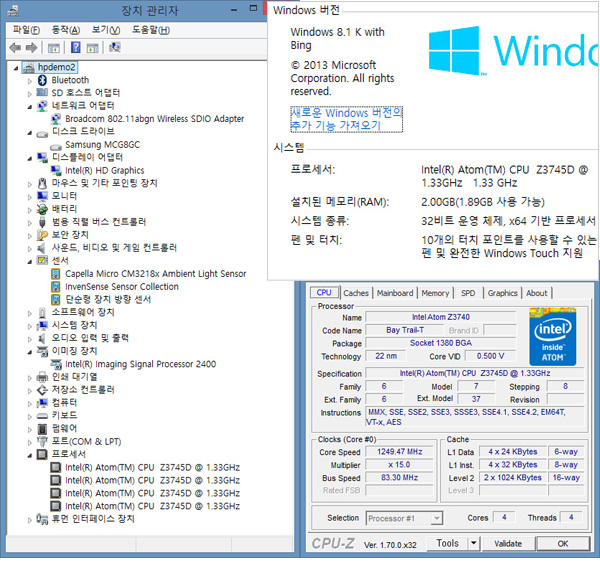This screenshot has height=562, width=600.
Task: Click the Bus Speed value 83.30 MHz
Action: [399, 477]
